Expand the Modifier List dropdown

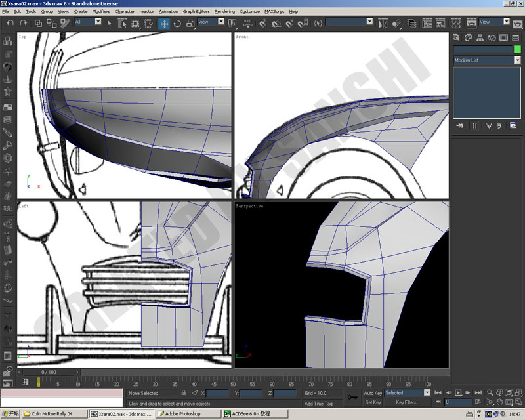tap(486, 60)
